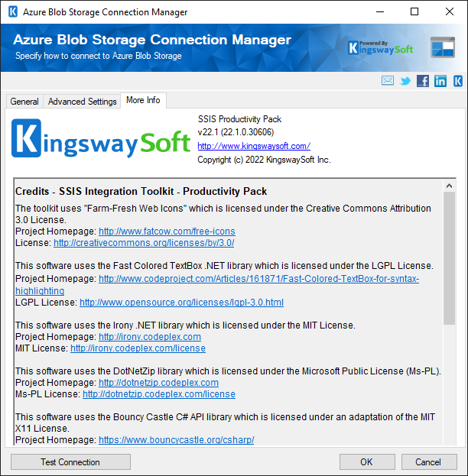
Task: Click the 'SSIS Productivity Pack' text
Action: coord(239,119)
